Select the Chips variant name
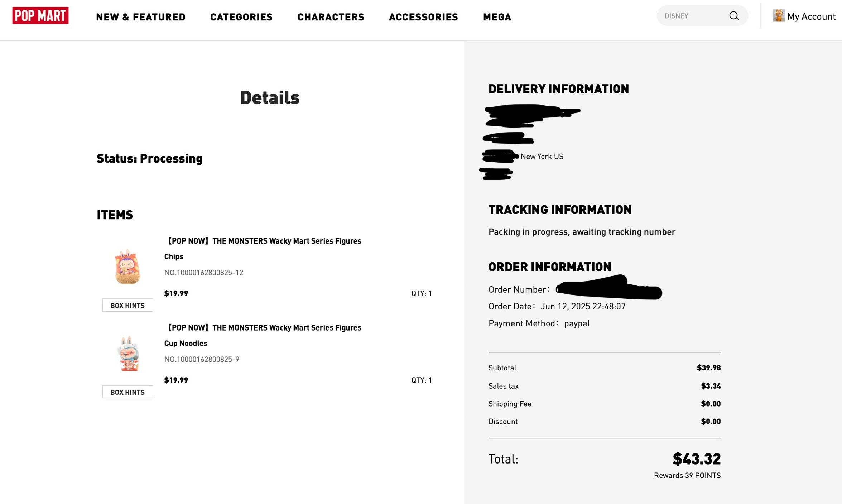Viewport: 842px width, 504px height. pos(174,256)
